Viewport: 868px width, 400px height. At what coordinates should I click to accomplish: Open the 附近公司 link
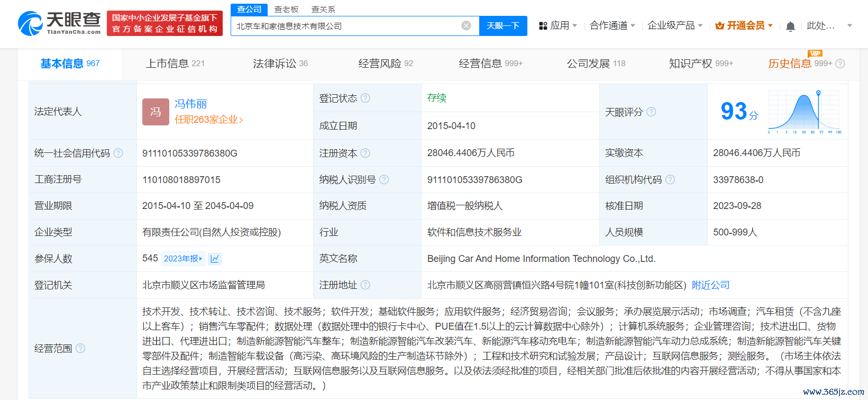[710, 285]
